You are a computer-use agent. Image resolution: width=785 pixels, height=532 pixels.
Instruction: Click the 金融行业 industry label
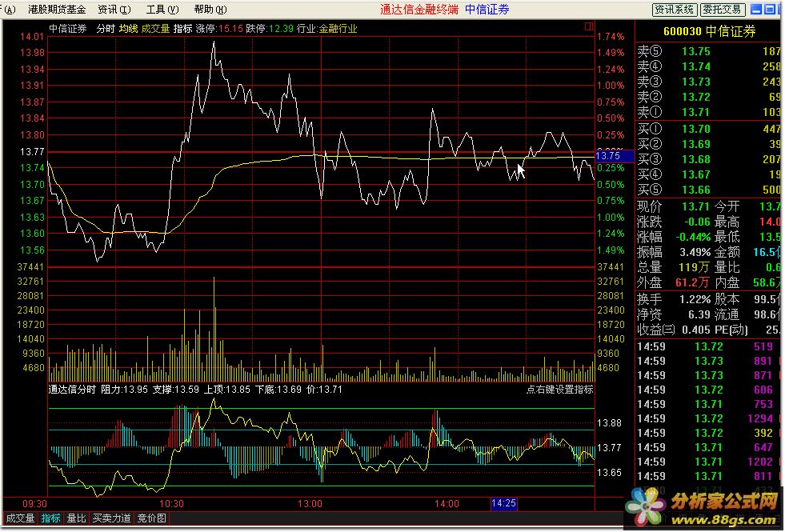coord(338,29)
